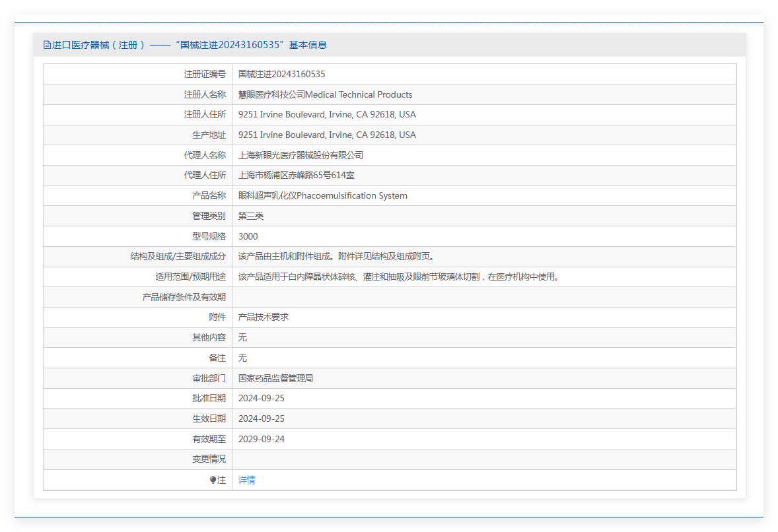778x532 pixels.
Task: Open the 详情 link in the 注 row
Action: 246,480
